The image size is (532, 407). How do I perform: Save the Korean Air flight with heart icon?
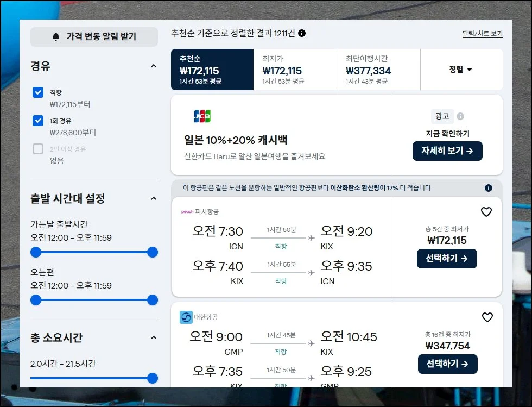click(x=487, y=317)
